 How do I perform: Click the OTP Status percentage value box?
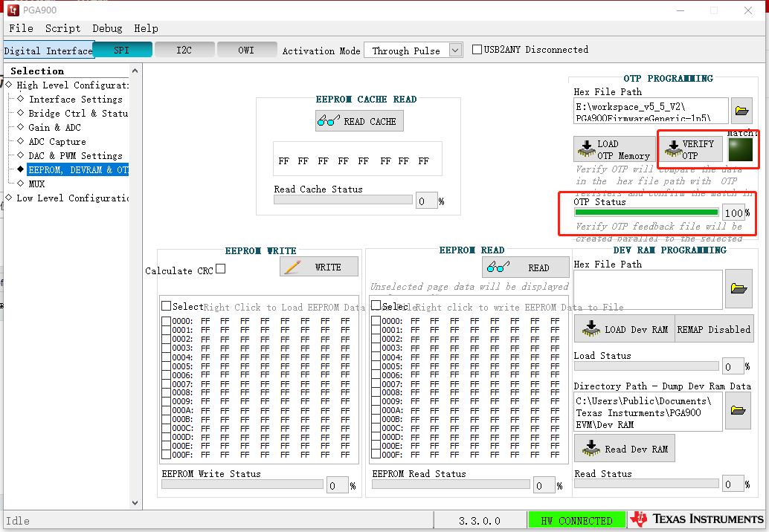[734, 213]
